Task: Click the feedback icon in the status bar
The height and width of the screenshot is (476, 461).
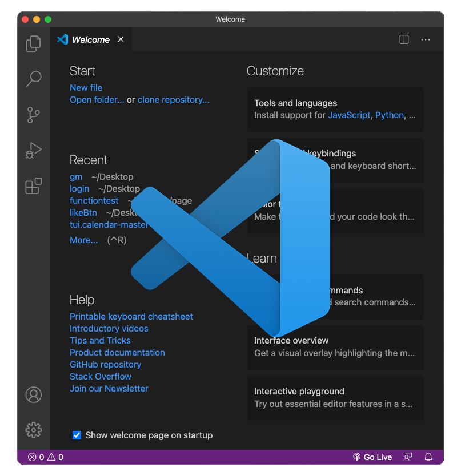Action: tap(407, 457)
